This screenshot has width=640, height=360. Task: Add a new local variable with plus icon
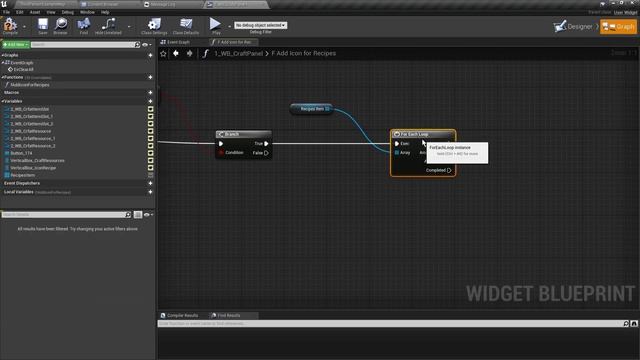click(150, 192)
